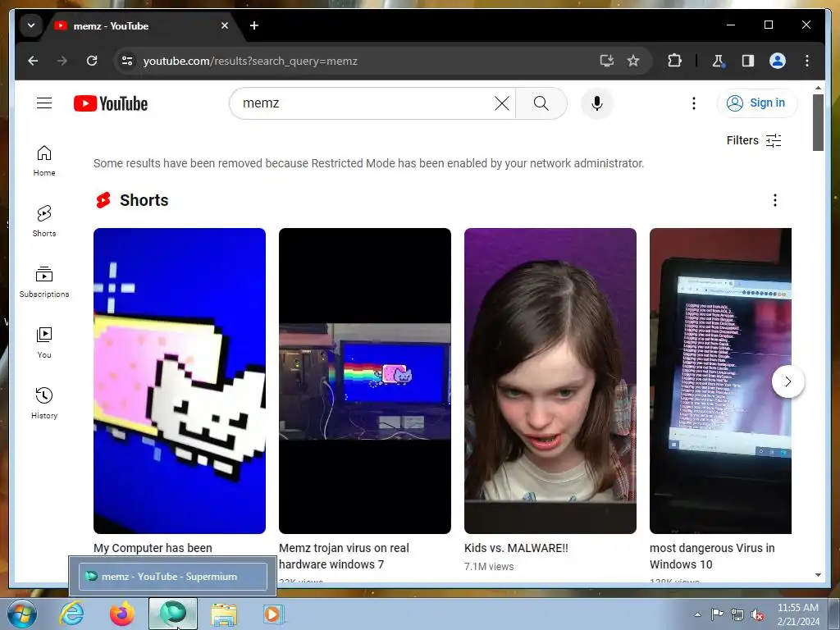840x630 pixels.
Task: Show next Shorts with arrow
Action: click(x=788, y=381)
